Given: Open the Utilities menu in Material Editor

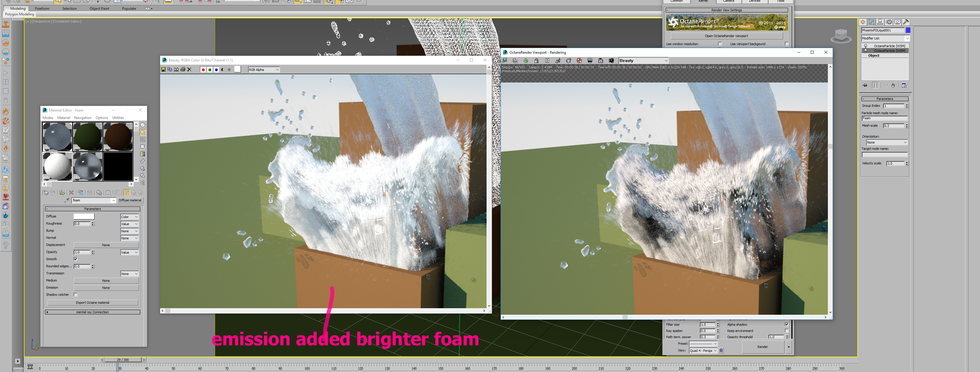Looking at the screenshot, I should (118, 118).
